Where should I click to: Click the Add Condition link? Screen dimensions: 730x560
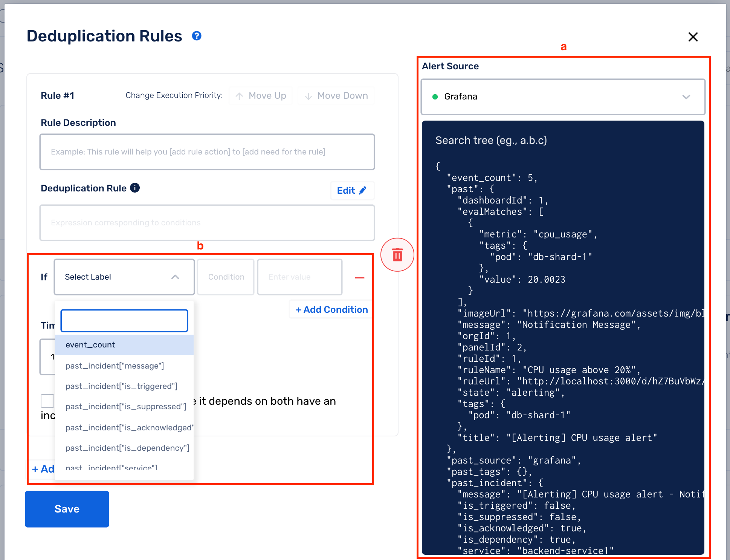point(331,309)
